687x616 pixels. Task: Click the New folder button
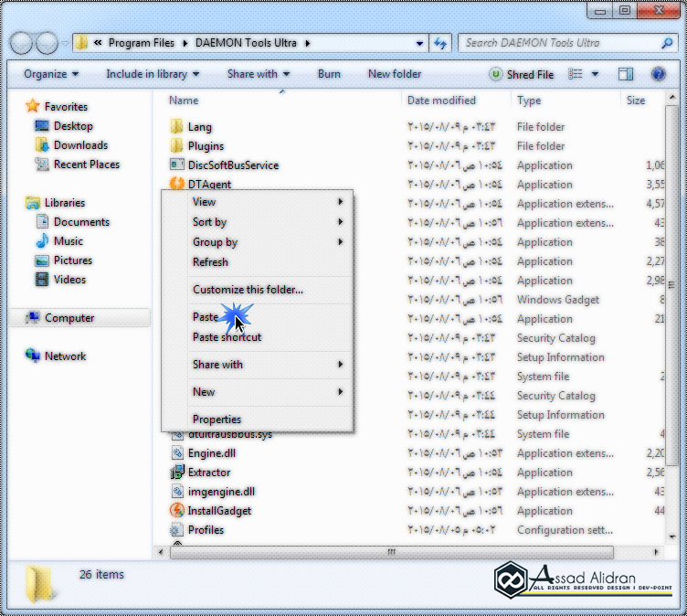pyautogui.click(x=395, y=74)
